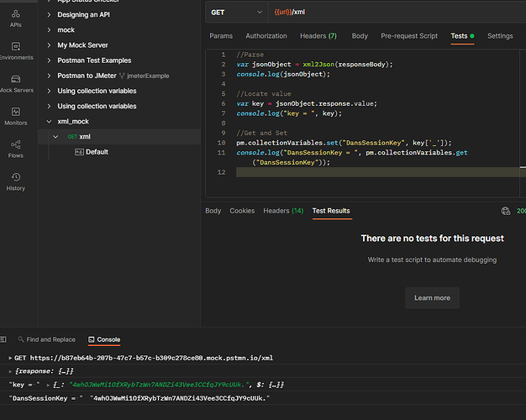Open the APIs sidebar section
Image resolution: width=526 pixels, height=420 pixels.
(15, 18)
